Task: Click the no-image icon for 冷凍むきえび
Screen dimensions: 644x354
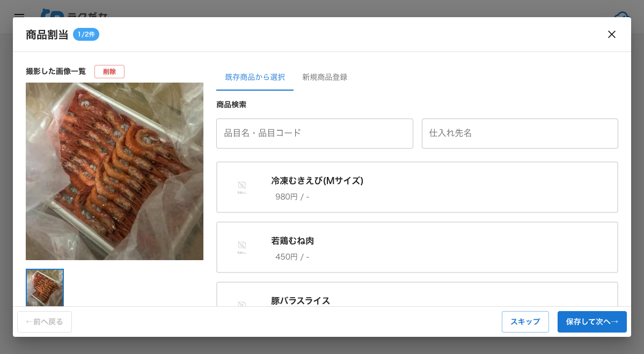Action: tap(242, 187)
